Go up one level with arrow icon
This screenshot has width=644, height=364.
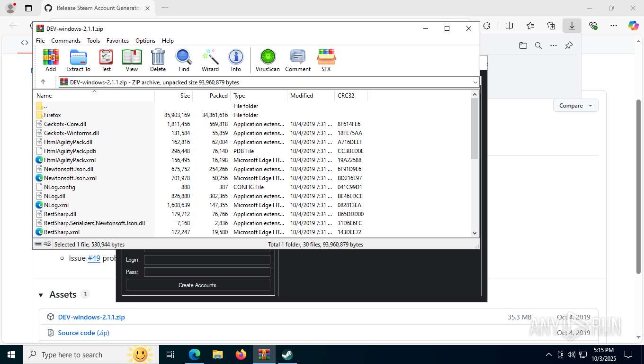(x=43, y=82)
